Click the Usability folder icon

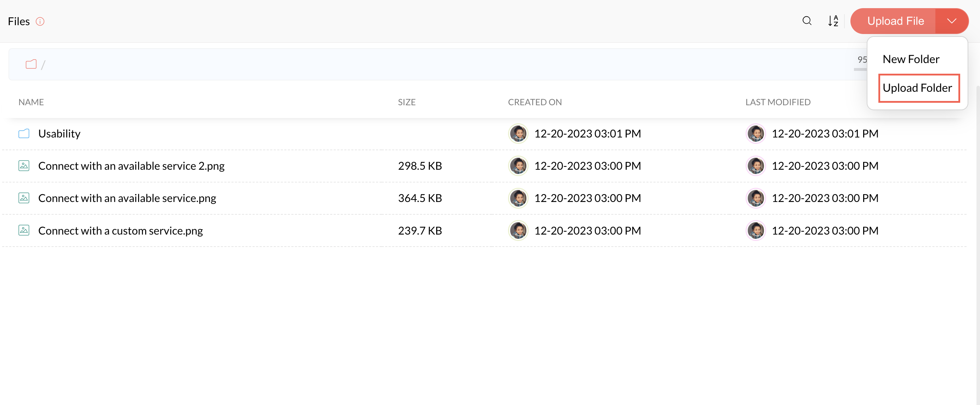(24, 134)
